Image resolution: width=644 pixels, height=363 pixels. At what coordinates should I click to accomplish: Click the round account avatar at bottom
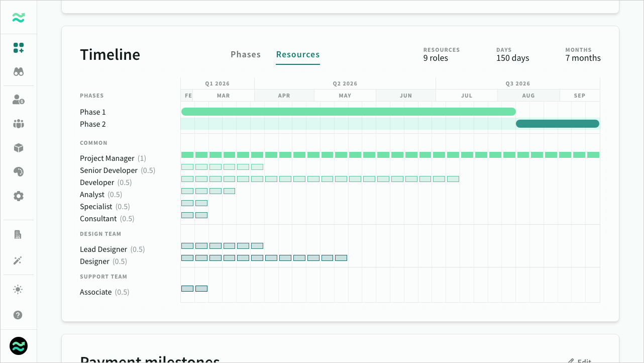click(19, 346)
